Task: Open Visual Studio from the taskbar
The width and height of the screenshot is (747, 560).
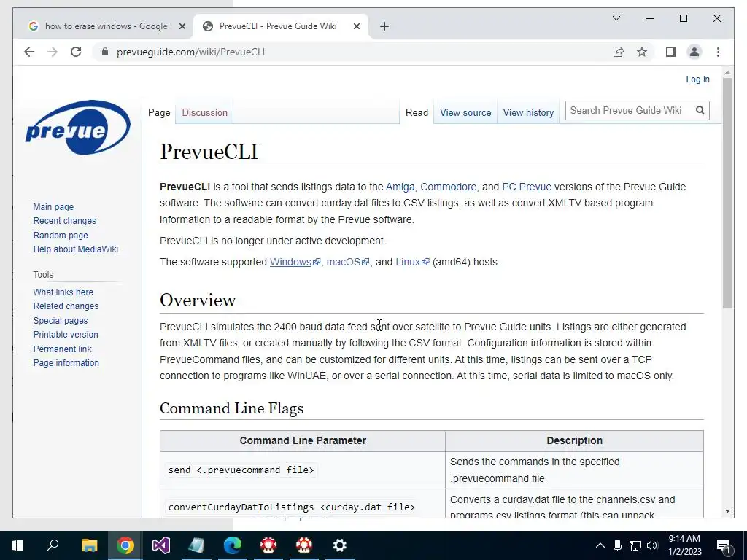Action: pos(160,545)
